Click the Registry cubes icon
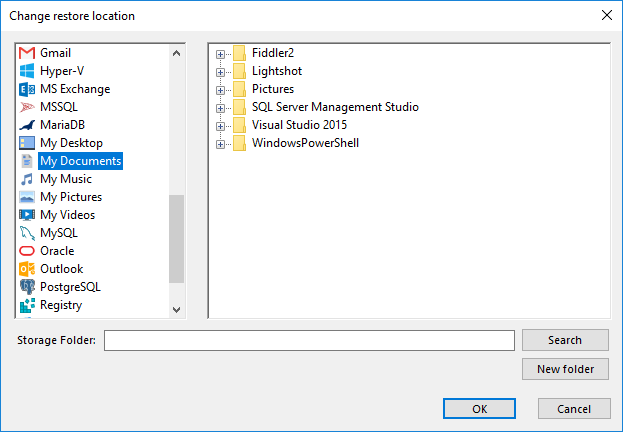Image resolution: width=623 pixels, height=432 pixels. coord(27,305)
